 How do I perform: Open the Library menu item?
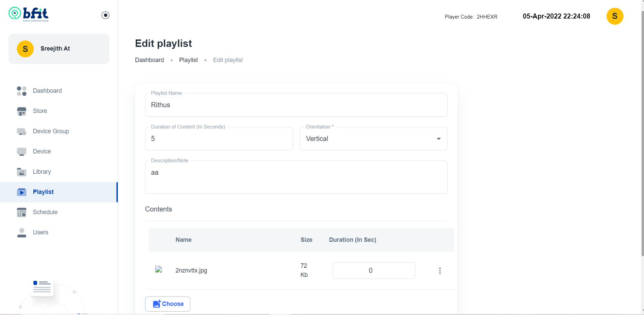click(x=59, y=172)
